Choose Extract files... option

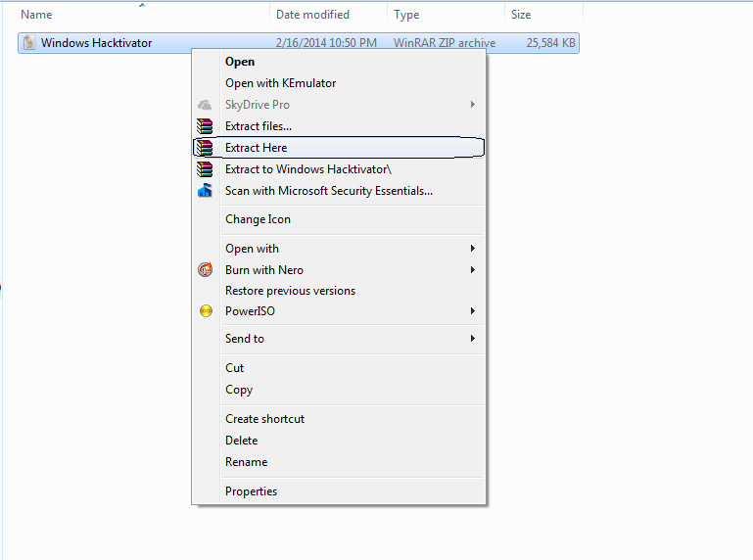coord(339,126)
